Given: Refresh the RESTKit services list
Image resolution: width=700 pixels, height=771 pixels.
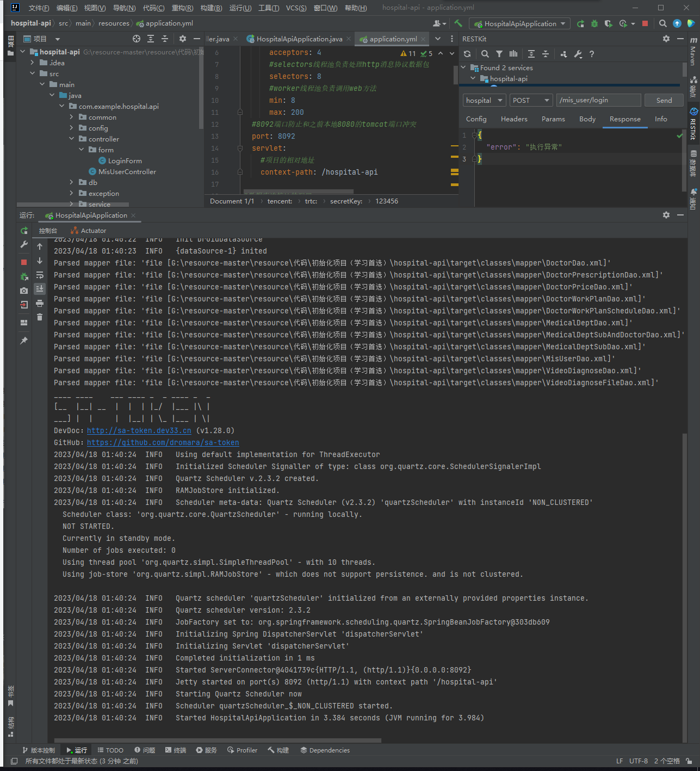Looking at the screenshot, I should (467, 54).
